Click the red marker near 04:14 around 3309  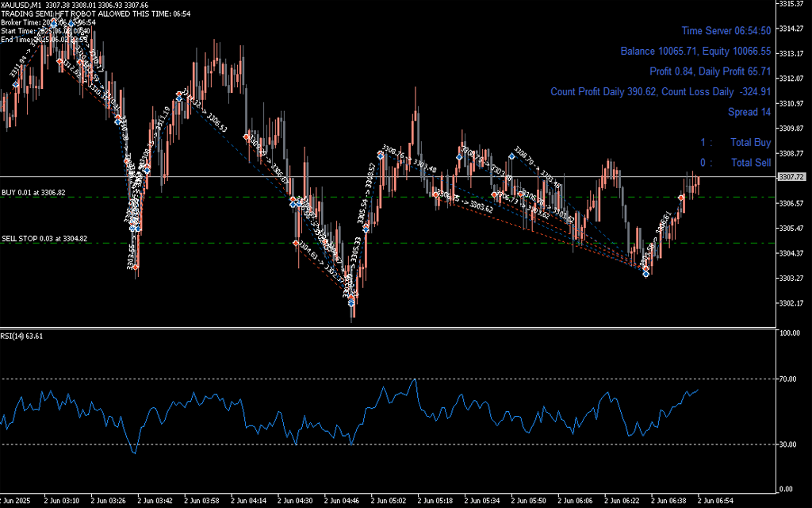[247, 137]
